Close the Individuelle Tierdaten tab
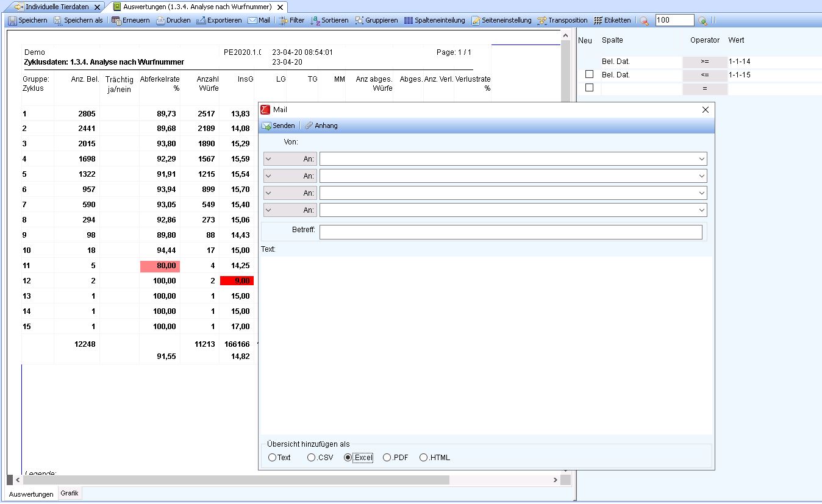Screen dimensions: 822x504 point(97,7)
